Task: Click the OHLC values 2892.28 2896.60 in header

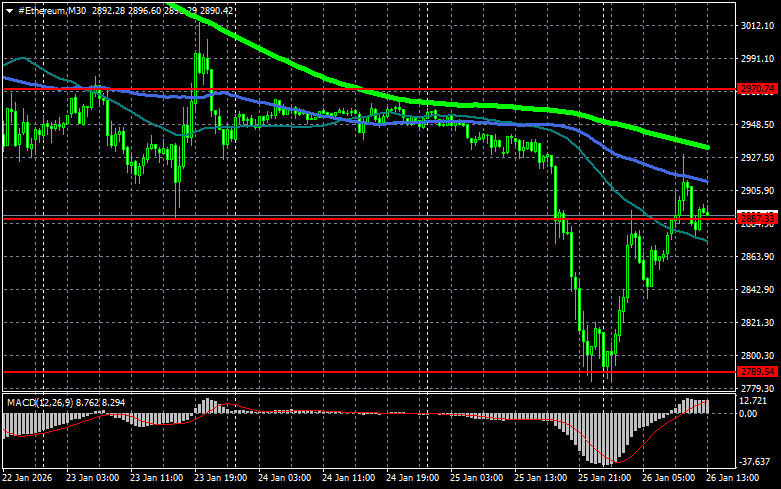Action: click(x=127, y=10)
